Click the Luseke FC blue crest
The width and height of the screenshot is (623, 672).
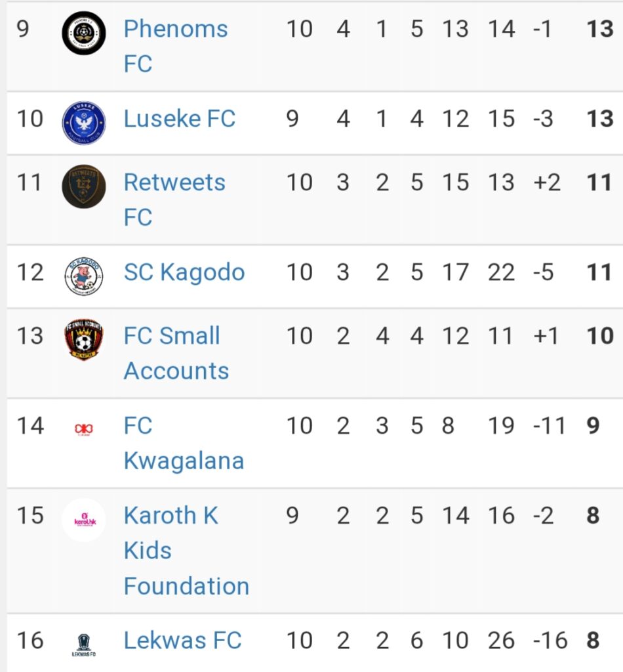point(84,123)
